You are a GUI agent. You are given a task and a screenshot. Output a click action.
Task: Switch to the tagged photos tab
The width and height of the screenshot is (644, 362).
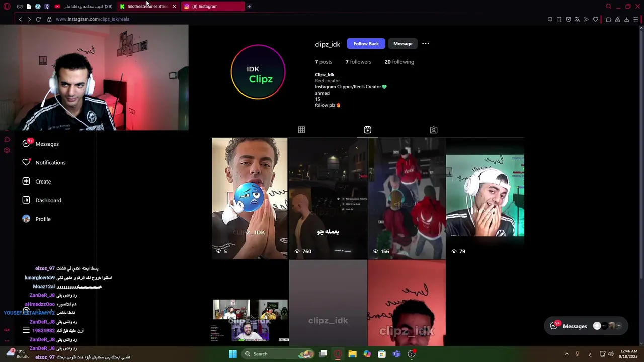point(434,130)
